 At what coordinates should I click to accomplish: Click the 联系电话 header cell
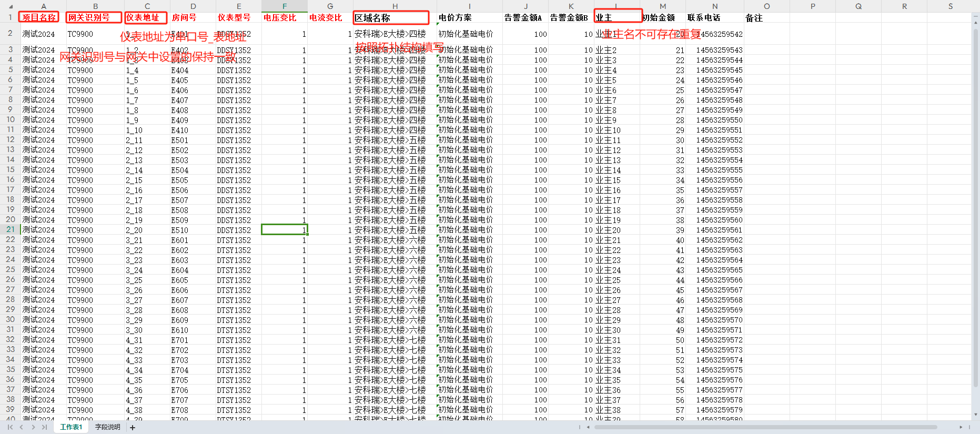715,17
